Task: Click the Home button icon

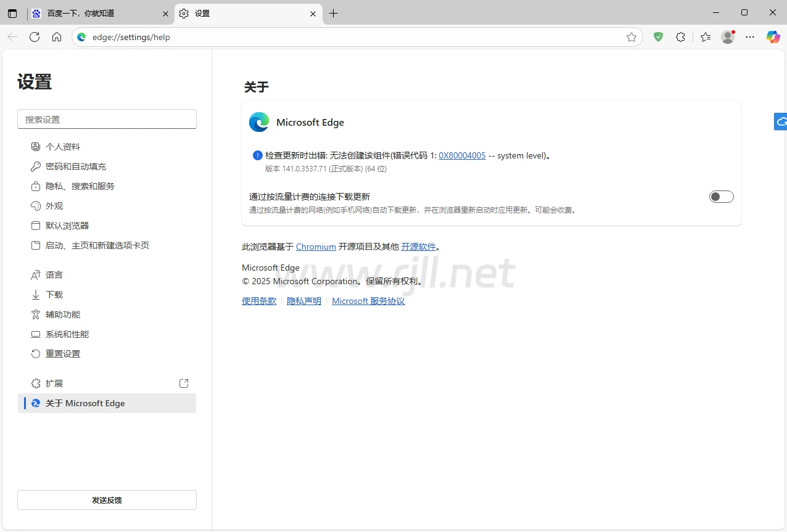Action: (x=57, y=37)
